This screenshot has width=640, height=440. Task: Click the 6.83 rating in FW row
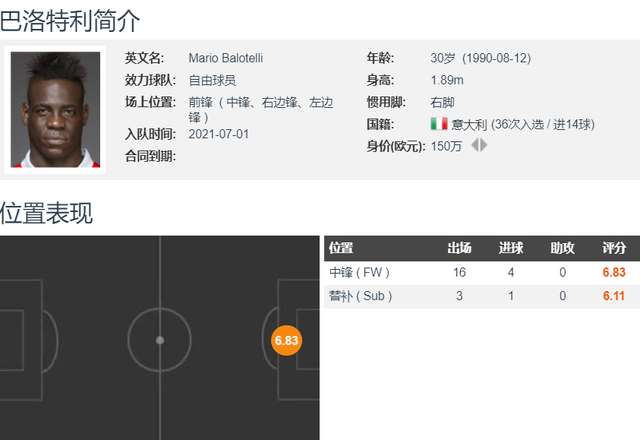(x=614, y=272)
